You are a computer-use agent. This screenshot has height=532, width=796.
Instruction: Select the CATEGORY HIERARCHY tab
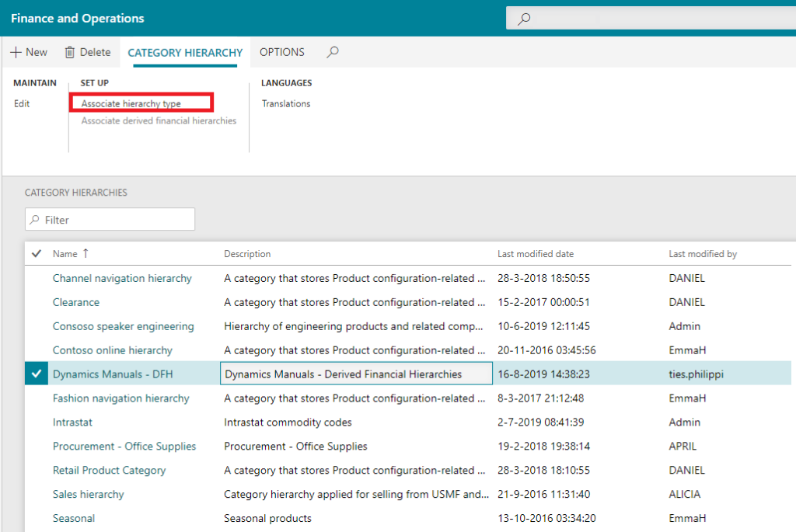[x=185, y=52]
